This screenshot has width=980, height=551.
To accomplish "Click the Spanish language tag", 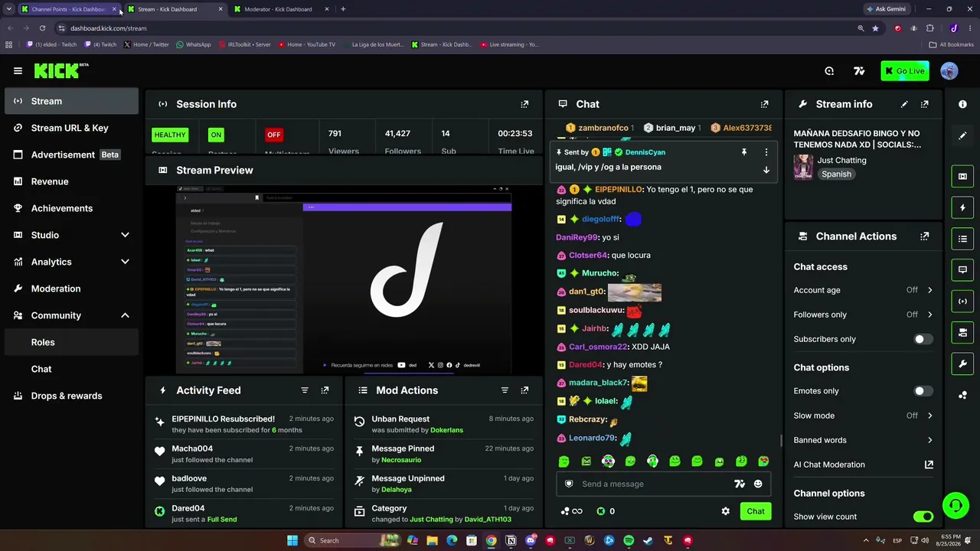I will 836,174.
